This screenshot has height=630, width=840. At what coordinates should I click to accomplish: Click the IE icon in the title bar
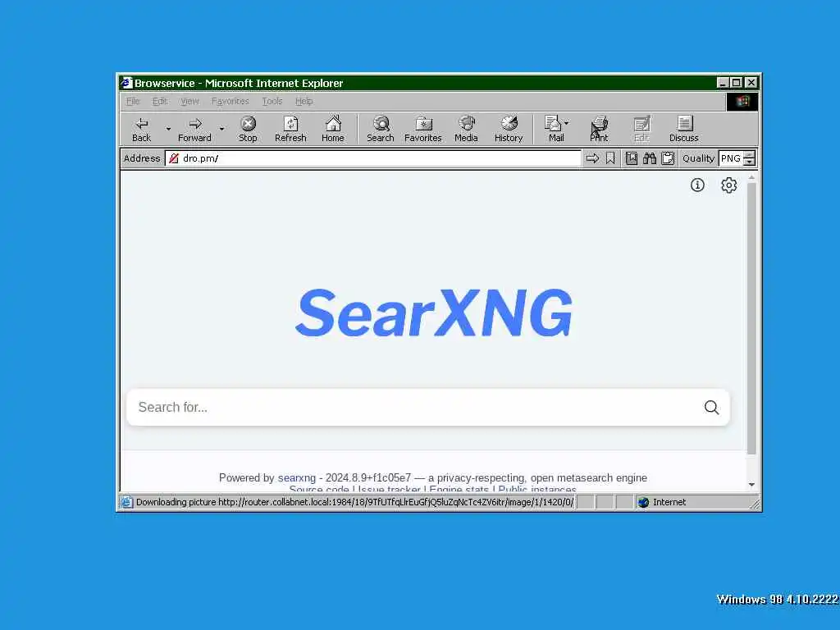click(x=126, y=83)
